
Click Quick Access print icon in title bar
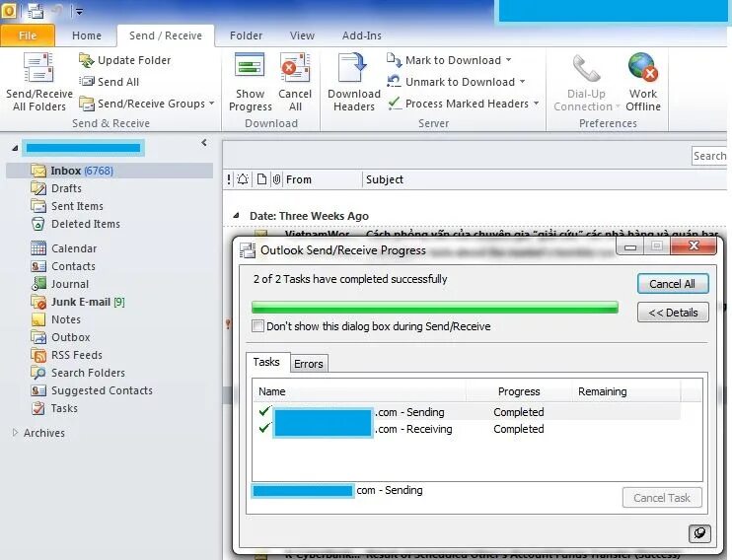coord(36,11)
